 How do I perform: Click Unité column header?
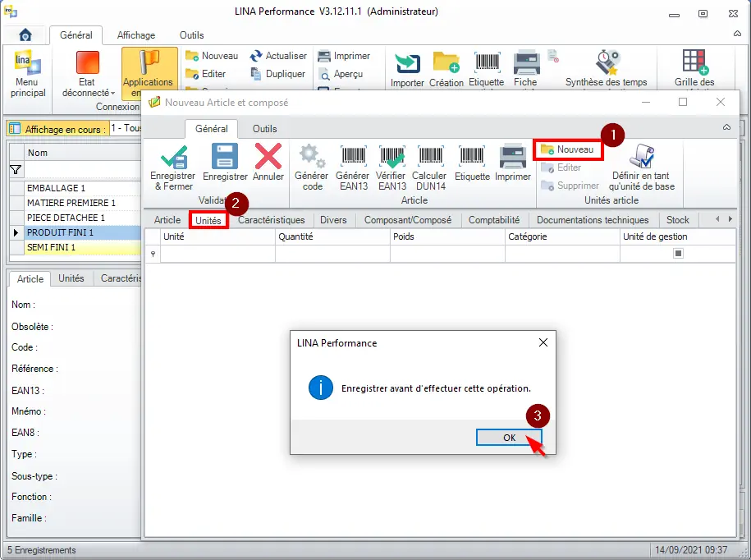(218, 236)
